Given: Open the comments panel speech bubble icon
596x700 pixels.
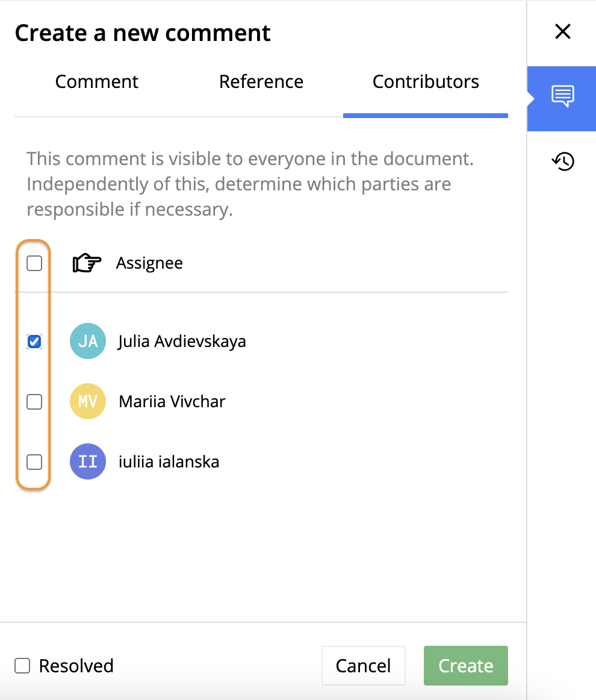Looking at the screenshot, I should coord(562,96).
